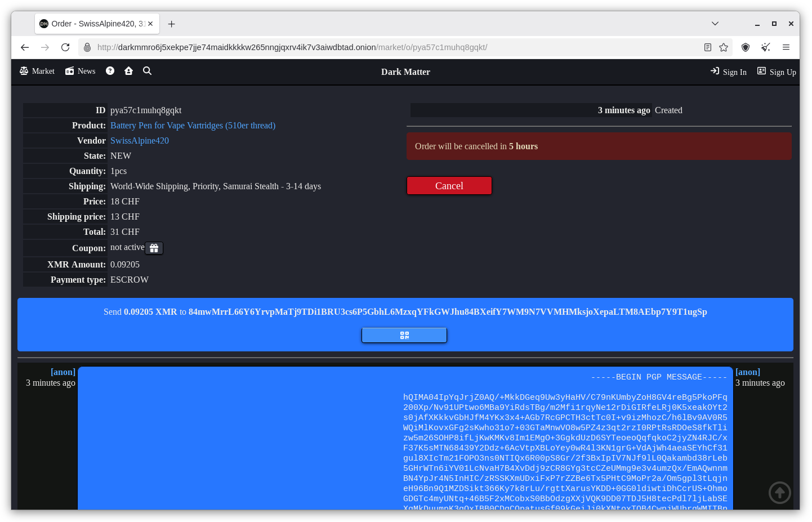812x522 pixels.
Task: Go back to the previous page
Action: click(x=25, y=47)
